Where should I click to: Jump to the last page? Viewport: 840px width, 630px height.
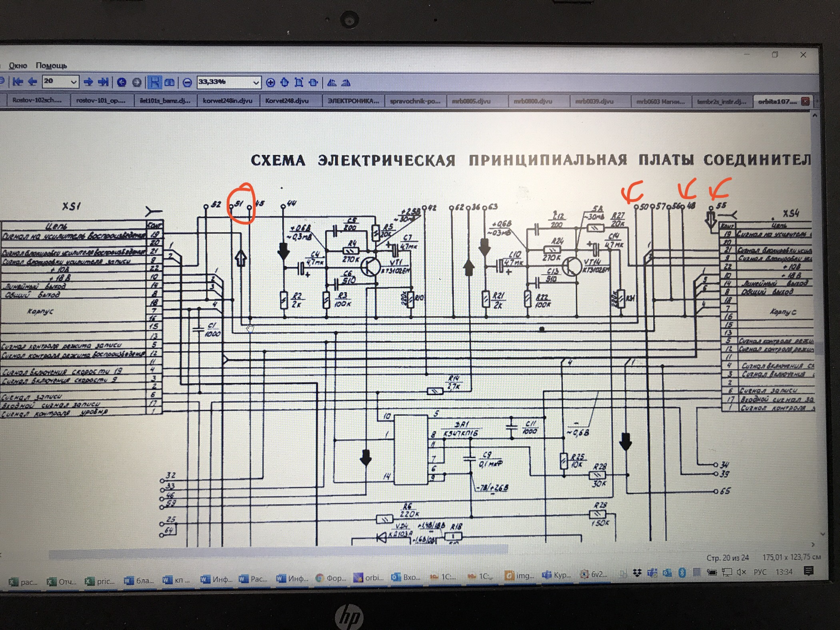(104, 82)
